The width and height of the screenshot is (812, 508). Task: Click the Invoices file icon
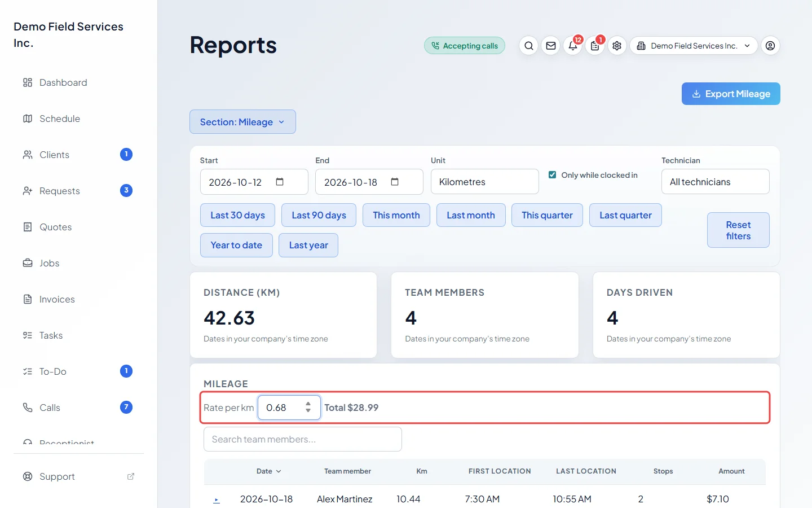click(28, 299)
